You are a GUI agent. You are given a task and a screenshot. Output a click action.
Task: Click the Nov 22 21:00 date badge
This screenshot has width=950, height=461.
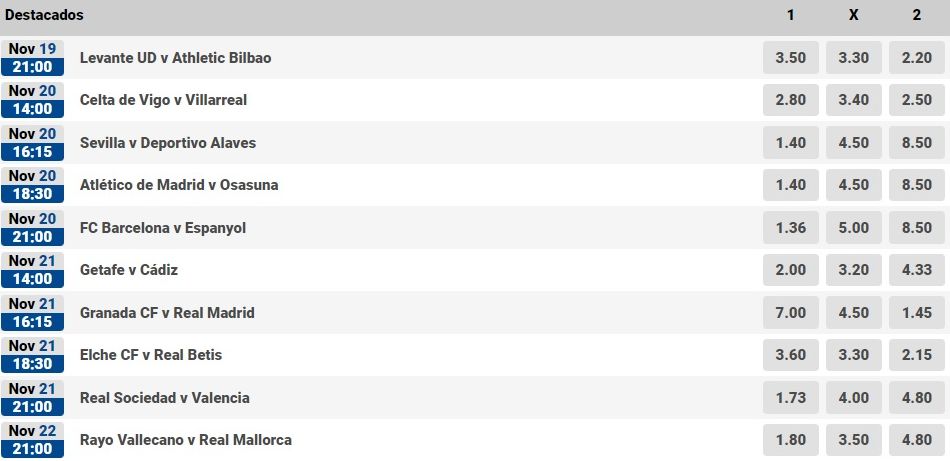33,440
